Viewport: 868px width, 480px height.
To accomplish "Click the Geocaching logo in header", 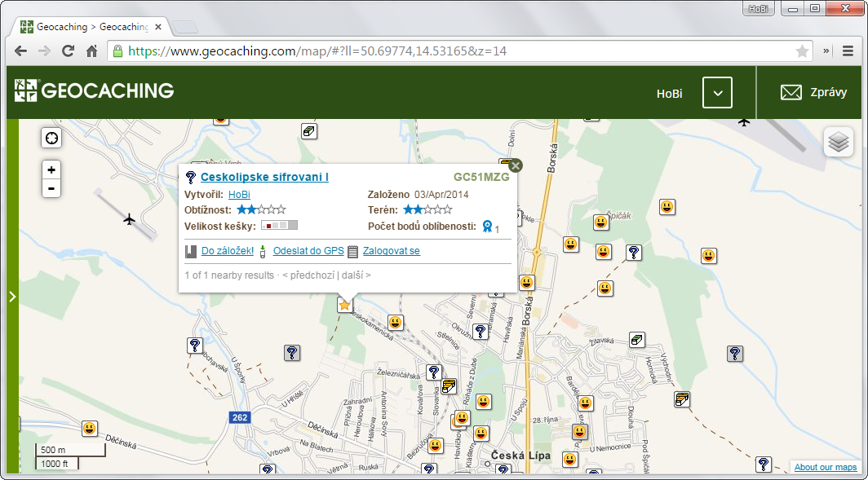I will (94, 90).
